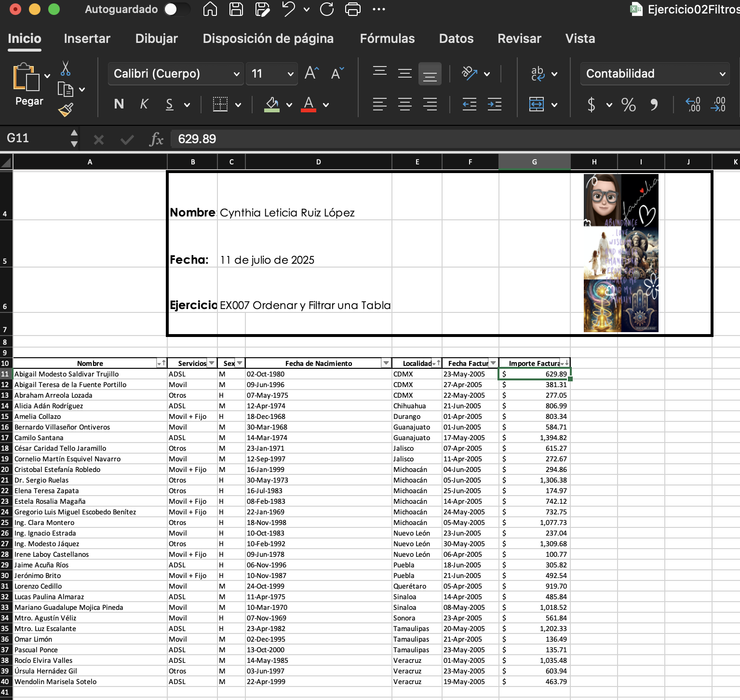Select the Cut scissors icon
Screen dimensions: 740x700
(66, 68)
